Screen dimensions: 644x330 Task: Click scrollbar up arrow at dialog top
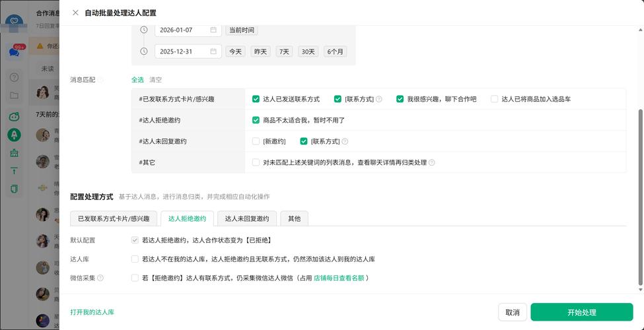641,30
